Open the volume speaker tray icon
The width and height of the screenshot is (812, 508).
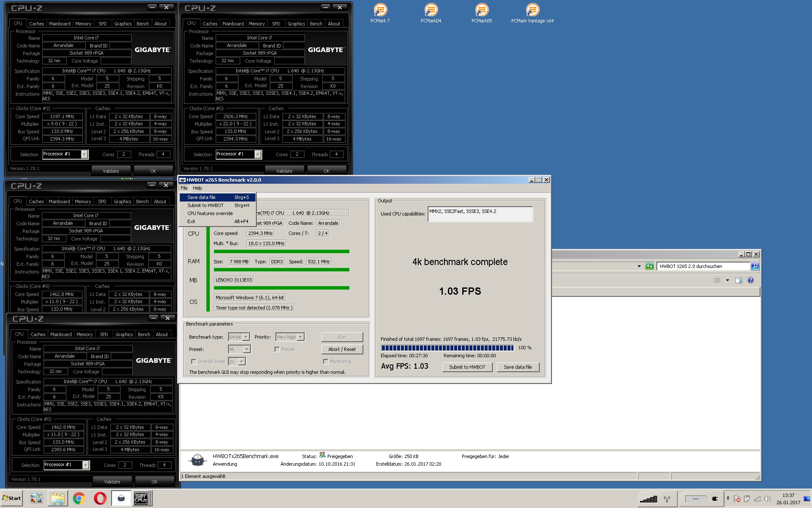click(767, 499)
